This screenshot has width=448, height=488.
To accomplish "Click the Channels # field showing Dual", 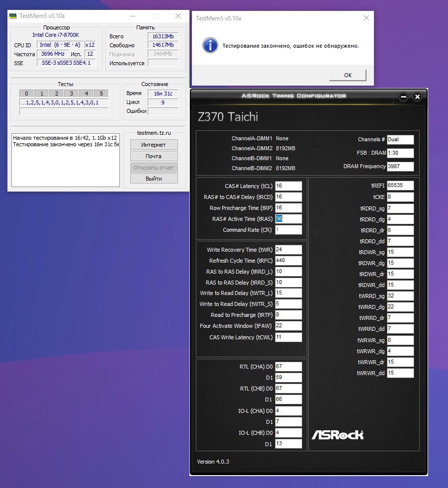I will [400, 139].
